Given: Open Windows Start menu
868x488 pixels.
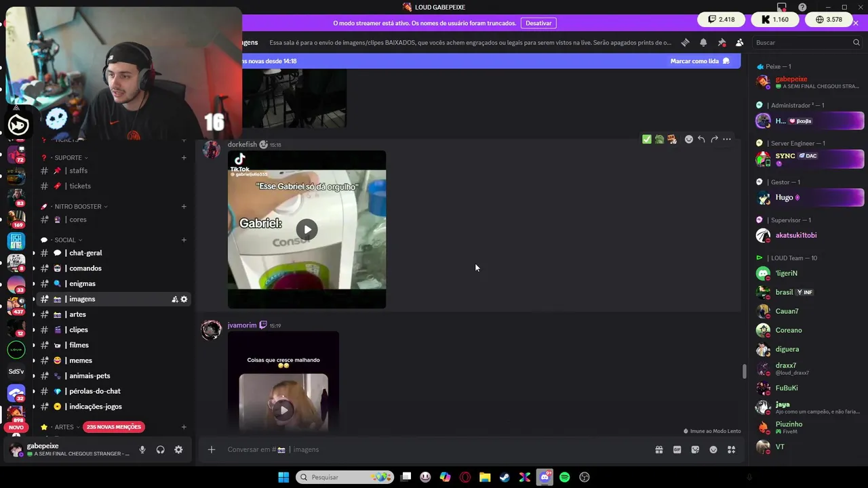Looking at the screenshot, I should tap(283, 477).
